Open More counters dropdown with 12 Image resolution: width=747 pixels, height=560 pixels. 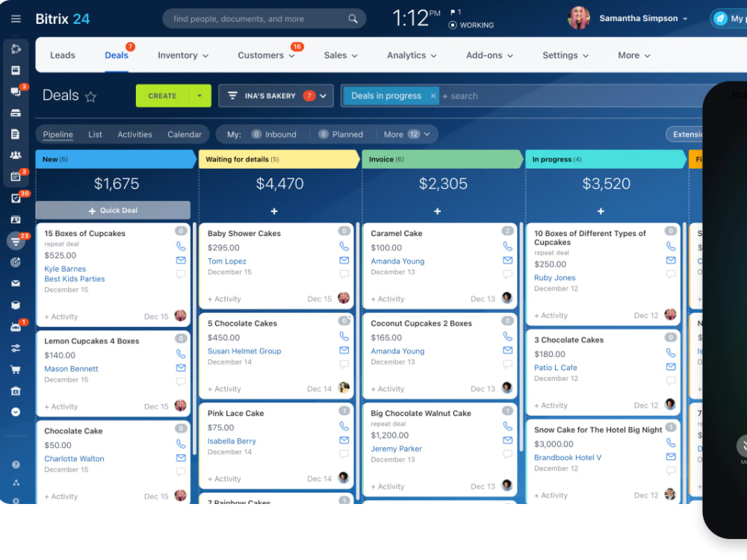[407, 134]
